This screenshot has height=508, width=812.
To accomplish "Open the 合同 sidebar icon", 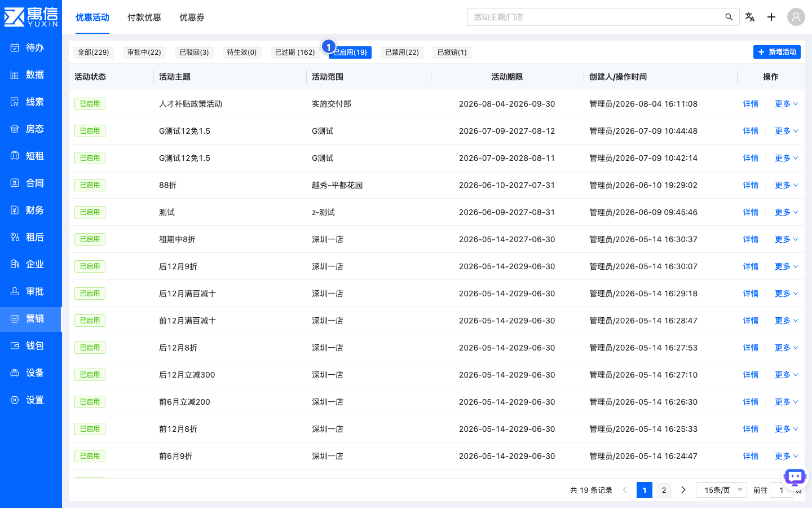I will pos(15,183).
